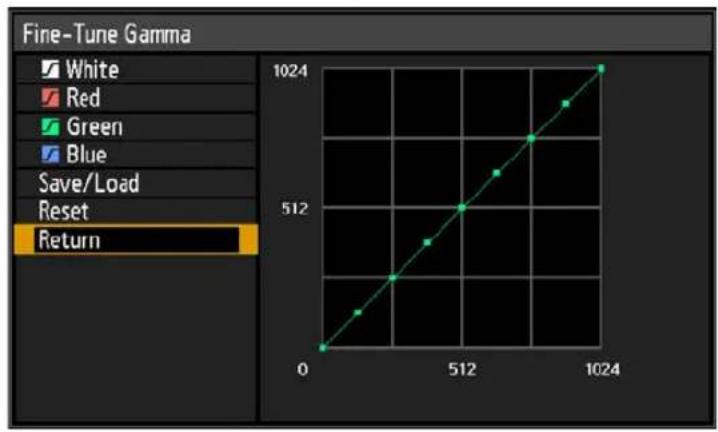The width and height of the screenshot is (718, 432).
Task: Click the fourth curve point from bottom-left
Action: [x=427, y=242]
